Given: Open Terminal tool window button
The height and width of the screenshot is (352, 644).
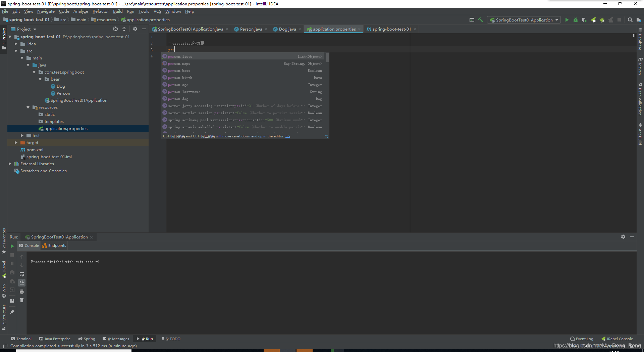Looking at the screenshot, I should (x=21, y=339).
